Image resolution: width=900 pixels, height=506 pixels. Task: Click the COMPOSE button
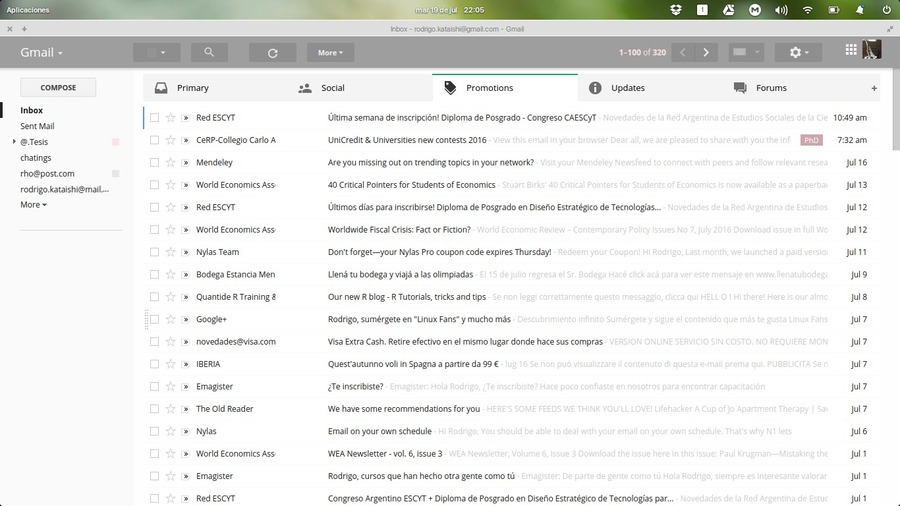pyautogui.click(x=58, y=87)
